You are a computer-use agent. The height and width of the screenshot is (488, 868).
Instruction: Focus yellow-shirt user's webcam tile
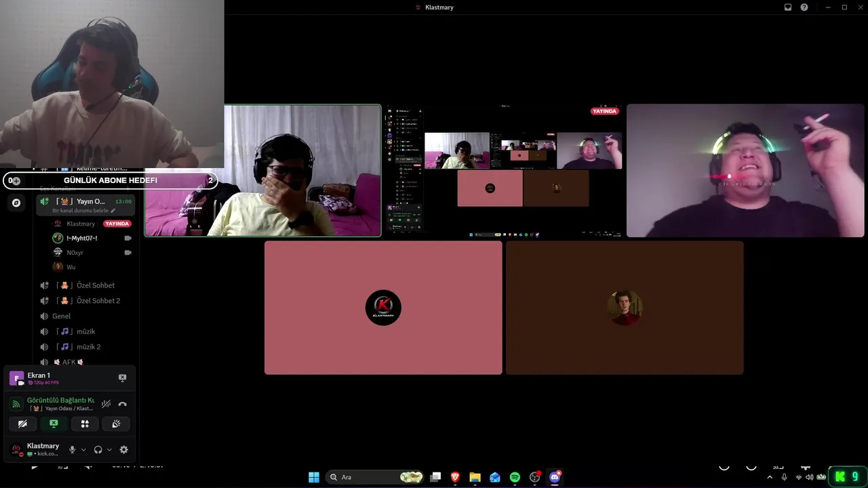coord(262,170)
